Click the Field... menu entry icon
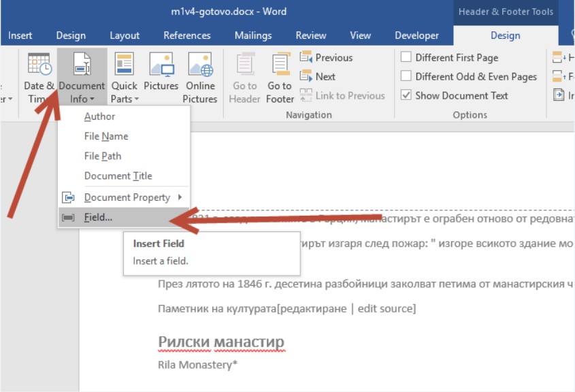Image resolution: width=575 pixels, height=392 pixels. coord(68,218)
